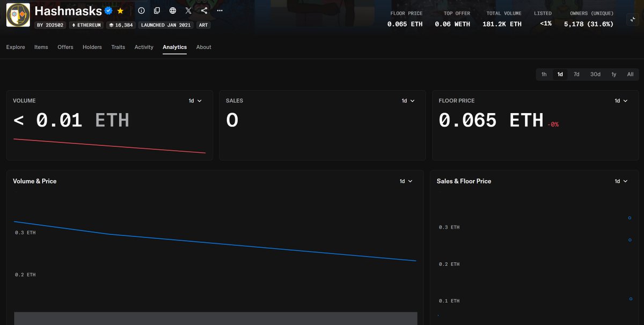This screenshot has width=644, height=325.
Task: Switch to the Items tab
Action: (41, 47)
